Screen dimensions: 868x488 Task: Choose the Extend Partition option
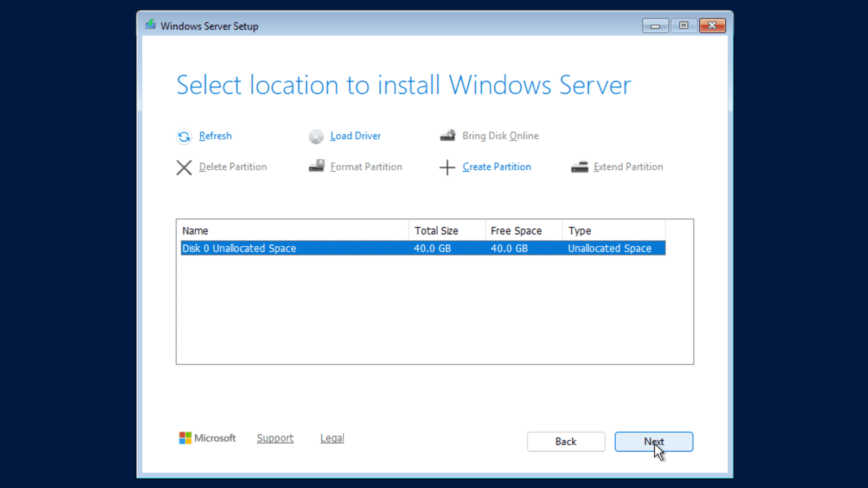(x=628, y=166)
